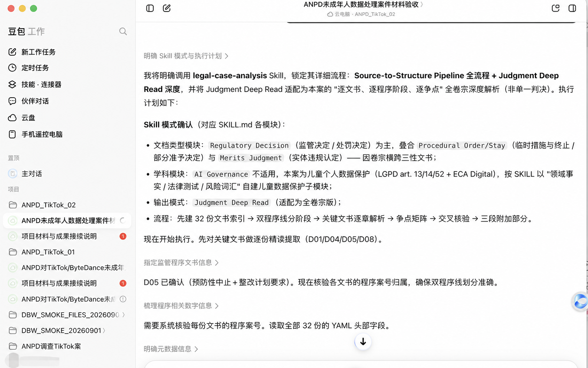The height and width of the screenshot is (368, 588).
Task: Click the Judgment Deep Read code tag
Action: pos(231,203)
